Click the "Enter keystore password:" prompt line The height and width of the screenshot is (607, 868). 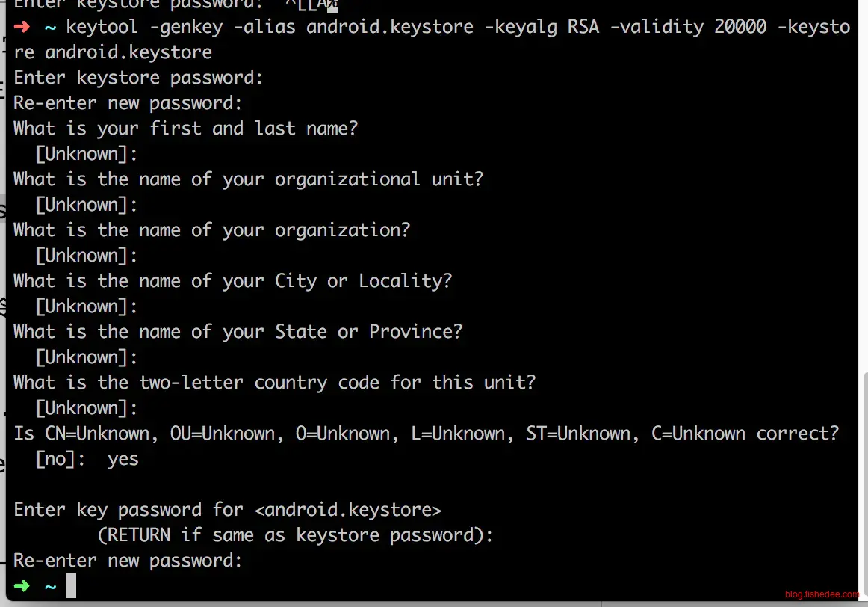[138, 78]
